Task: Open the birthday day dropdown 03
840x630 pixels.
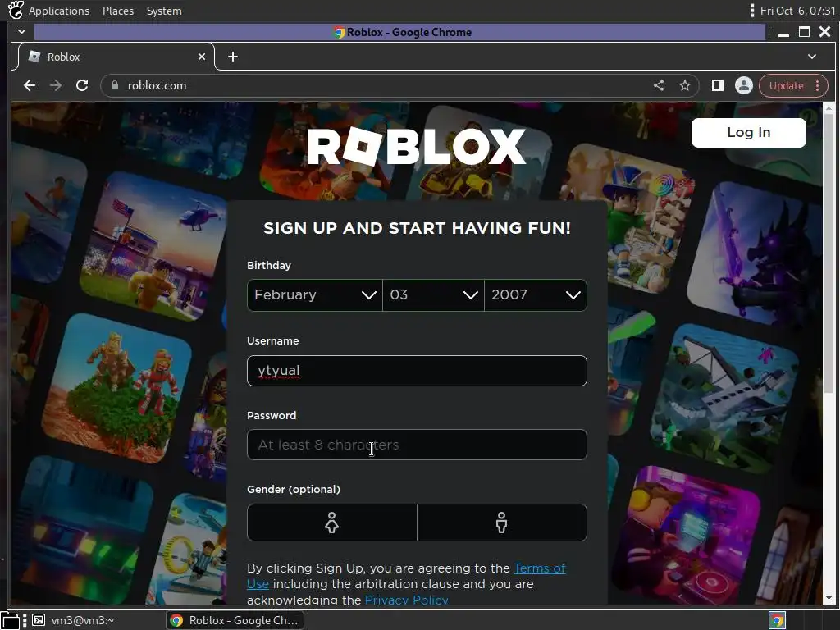Action: tap(433, 295)
